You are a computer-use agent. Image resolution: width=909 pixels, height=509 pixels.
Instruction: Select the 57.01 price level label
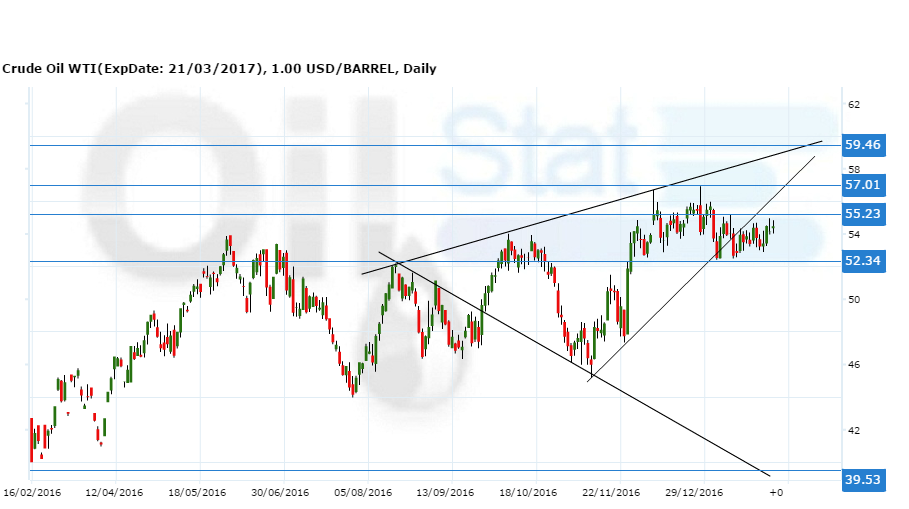(x=862, y=185)
